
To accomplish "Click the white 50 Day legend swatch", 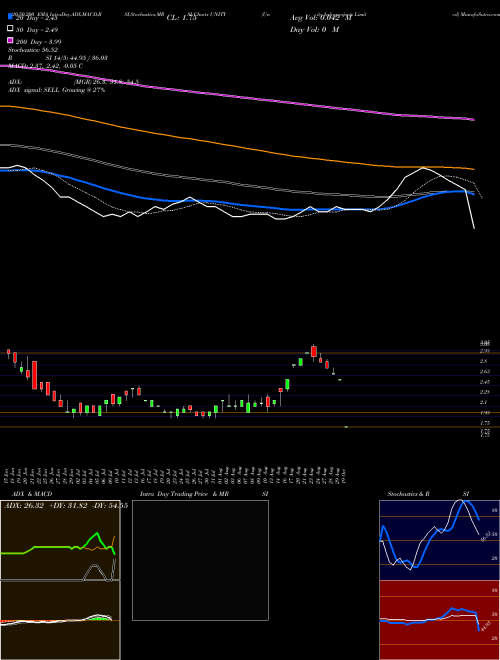I will click(x=10, y=29).
